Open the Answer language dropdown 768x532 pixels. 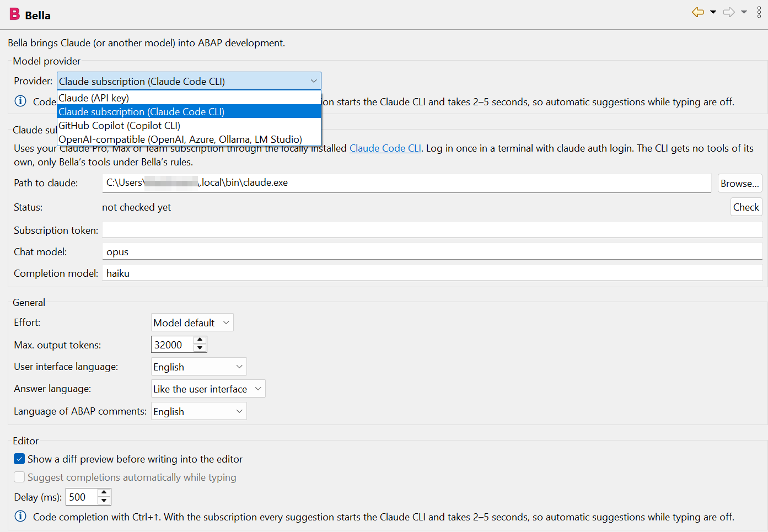pyautogui.click(x=208, y=389)
